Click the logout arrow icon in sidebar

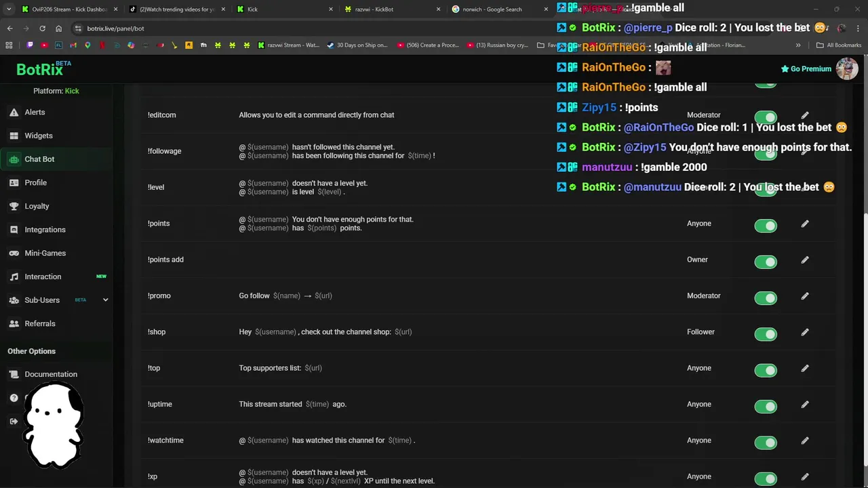(14, 422)
